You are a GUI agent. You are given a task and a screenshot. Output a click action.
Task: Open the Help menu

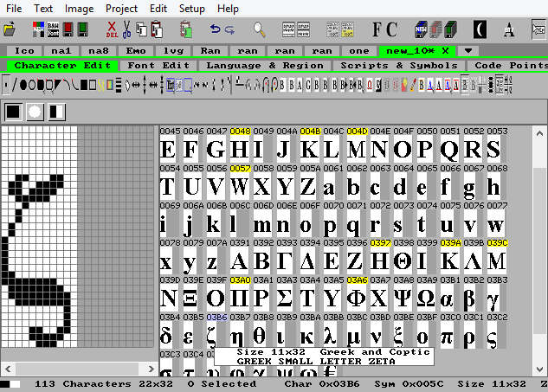point(228,9)
